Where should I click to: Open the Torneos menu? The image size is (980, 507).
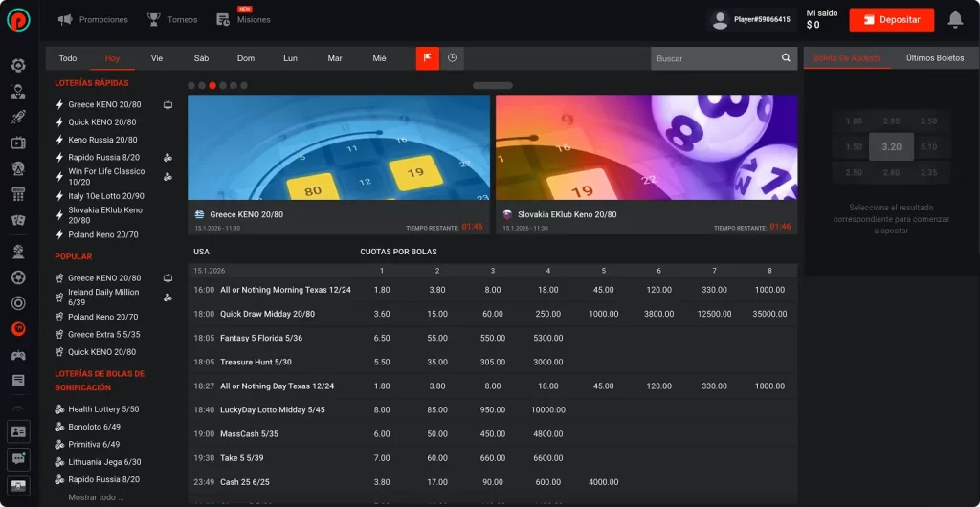[x=172, y=19]
